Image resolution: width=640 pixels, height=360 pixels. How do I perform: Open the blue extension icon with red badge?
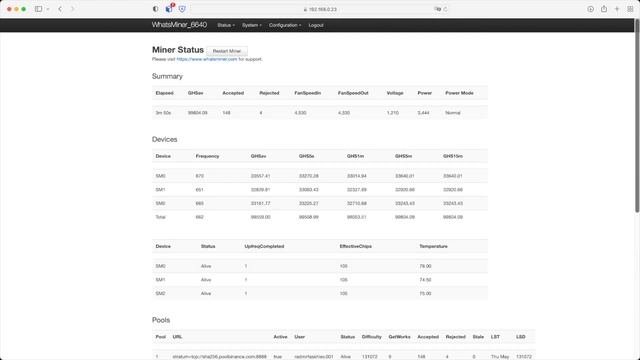pyautogui.click(x=169, y=9)
